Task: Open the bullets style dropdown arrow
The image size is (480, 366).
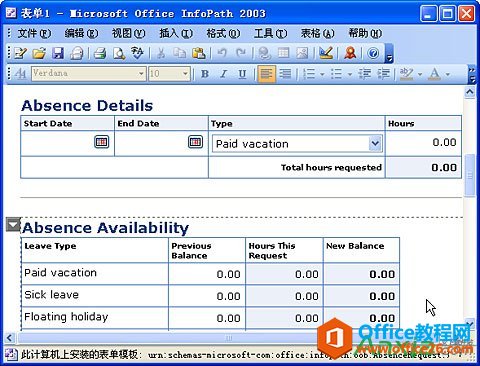Action: pyautogui.click(x=350, y=74)
